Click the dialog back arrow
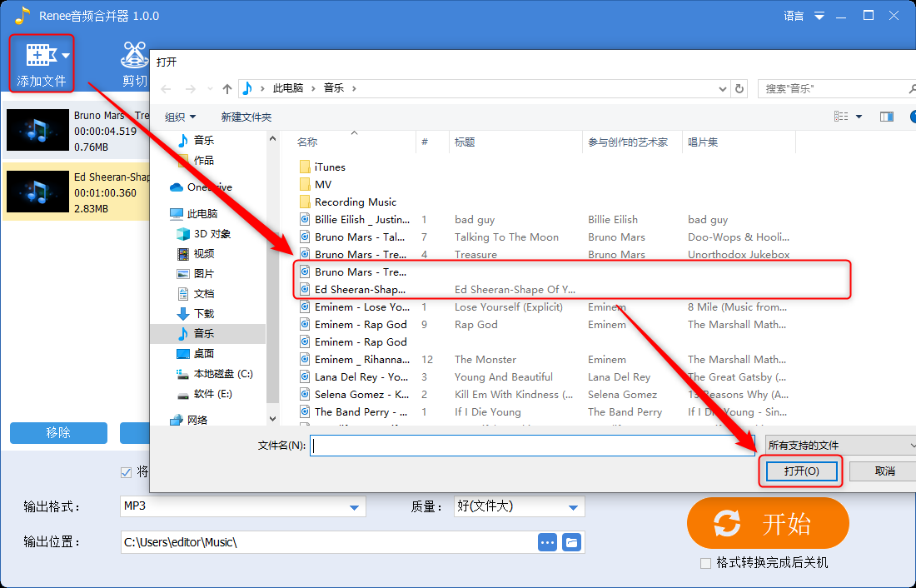Screen dimensions: 916x588 coord(166,89)
